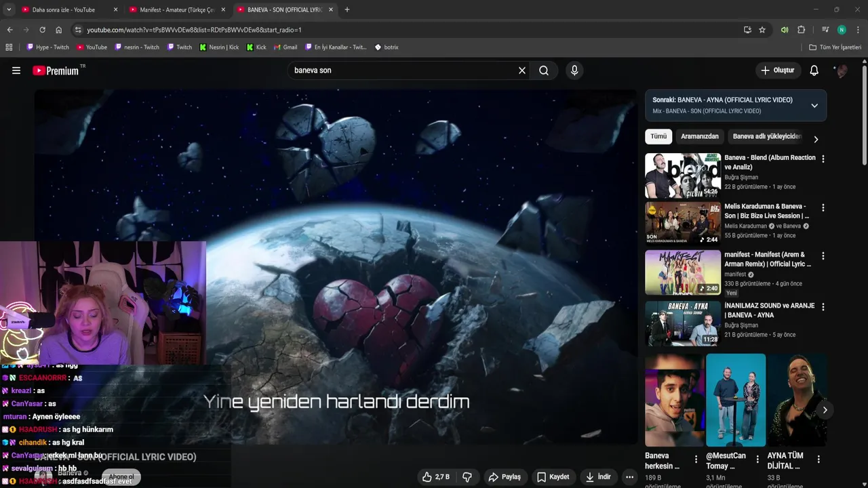Image resolution: width=868 pixels, height=488 pixels.
Task: Select the Aramanızdan filter chip
Action: pyautogui.click(x=700, y=136)
